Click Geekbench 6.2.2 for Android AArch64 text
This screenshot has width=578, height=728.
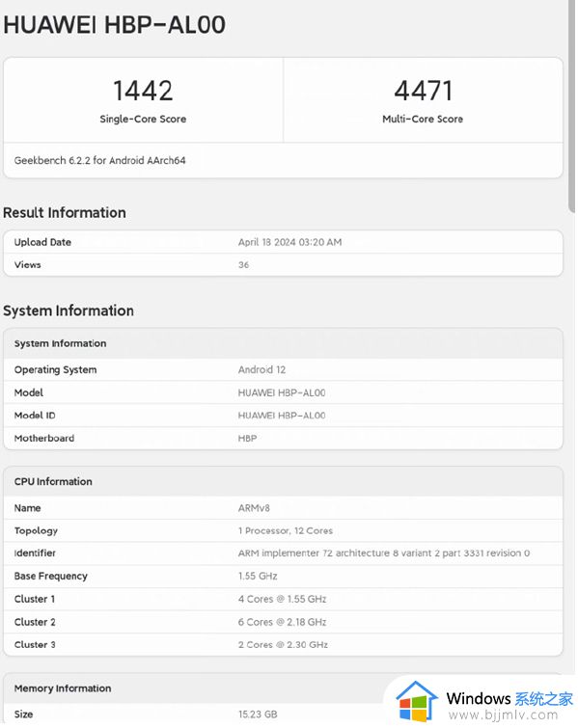pos(100,161)
